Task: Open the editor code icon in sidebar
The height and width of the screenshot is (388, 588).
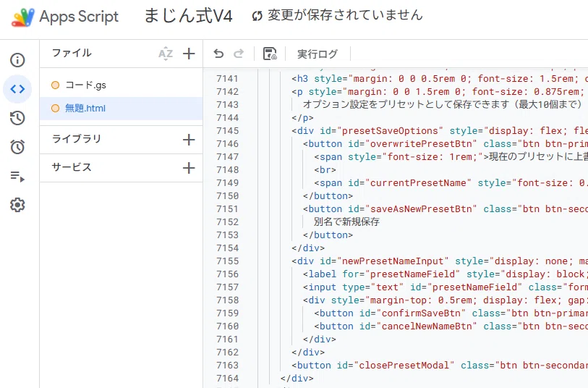Action: click(x=17, y=89)
